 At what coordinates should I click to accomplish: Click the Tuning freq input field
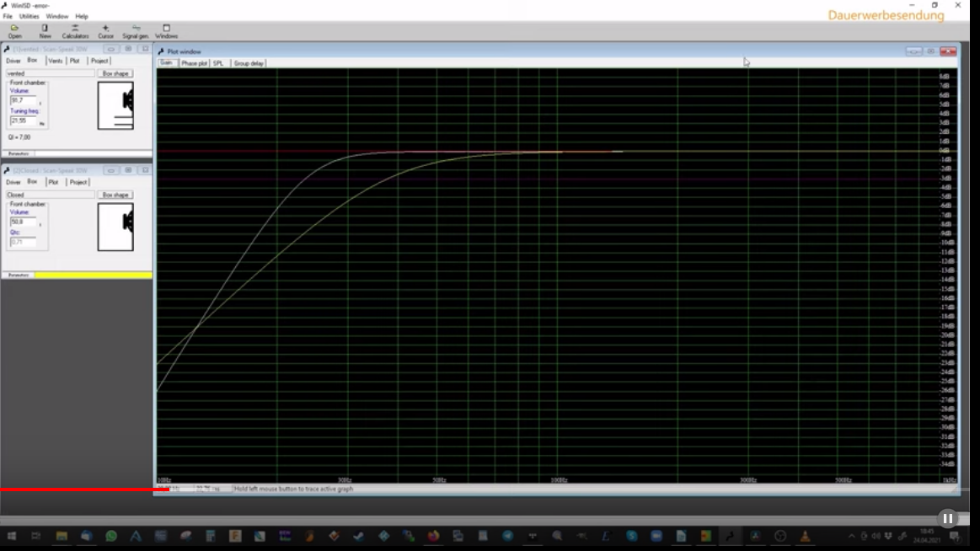[x=23, y=120]
